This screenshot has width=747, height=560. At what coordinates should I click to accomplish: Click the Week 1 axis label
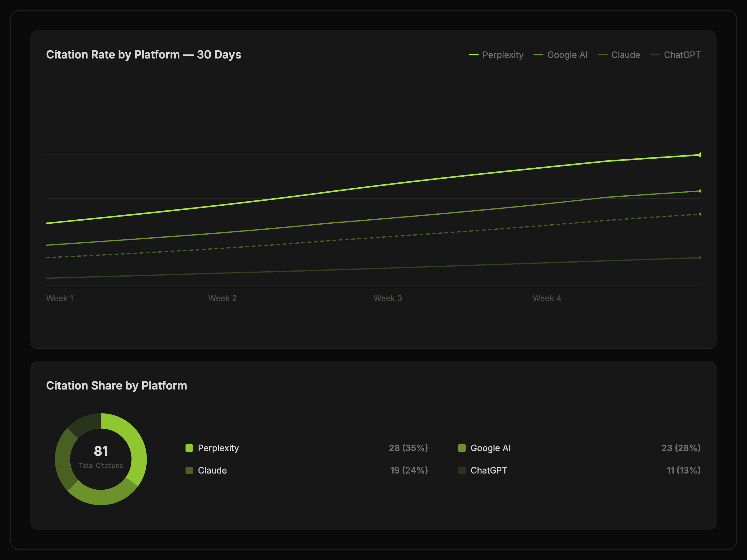tap(59, 298)
